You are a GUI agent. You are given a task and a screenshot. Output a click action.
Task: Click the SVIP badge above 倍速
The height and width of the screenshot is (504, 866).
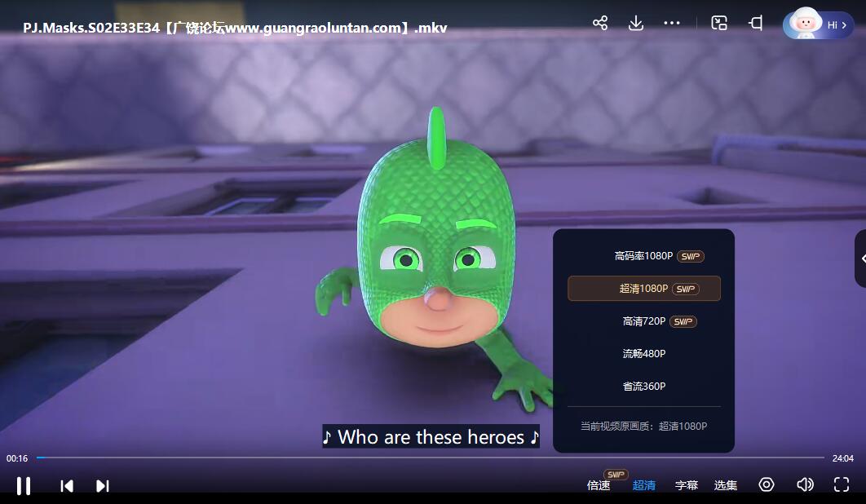616,474
